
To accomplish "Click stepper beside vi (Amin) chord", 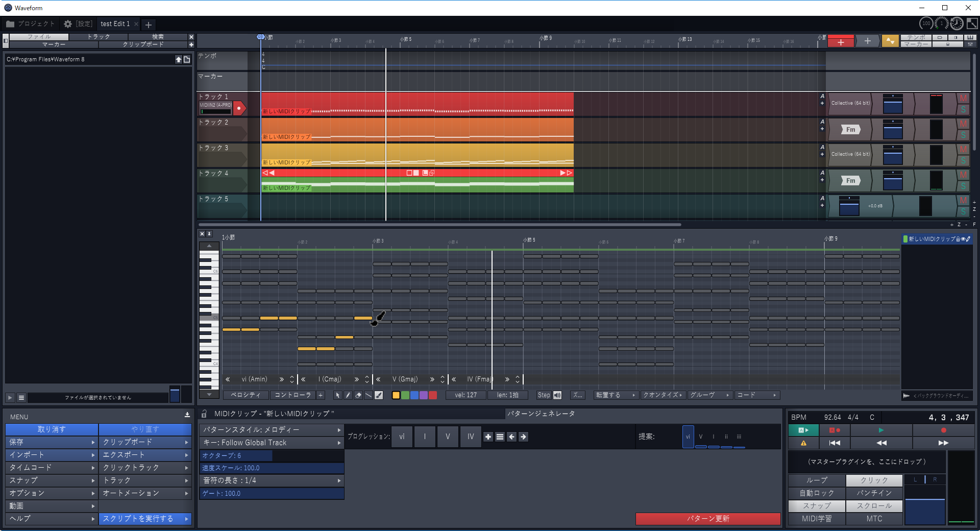I will (x=292, y=379).
